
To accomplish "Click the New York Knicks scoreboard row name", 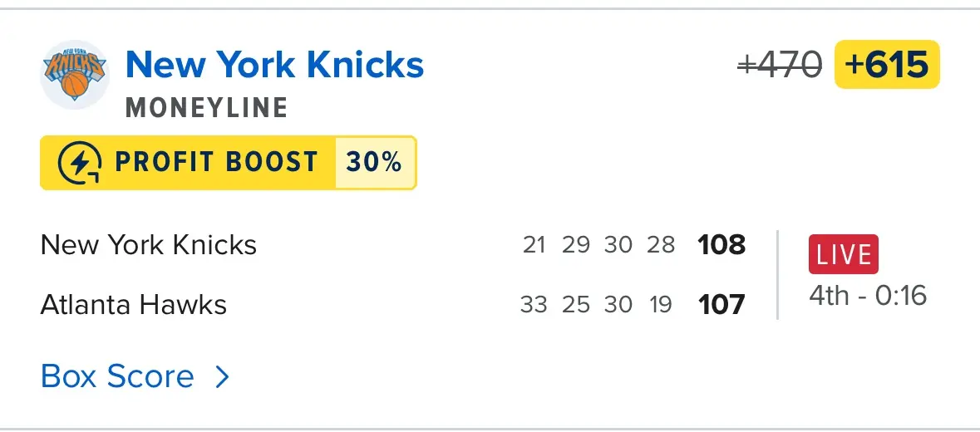I will tap(149, 245).
